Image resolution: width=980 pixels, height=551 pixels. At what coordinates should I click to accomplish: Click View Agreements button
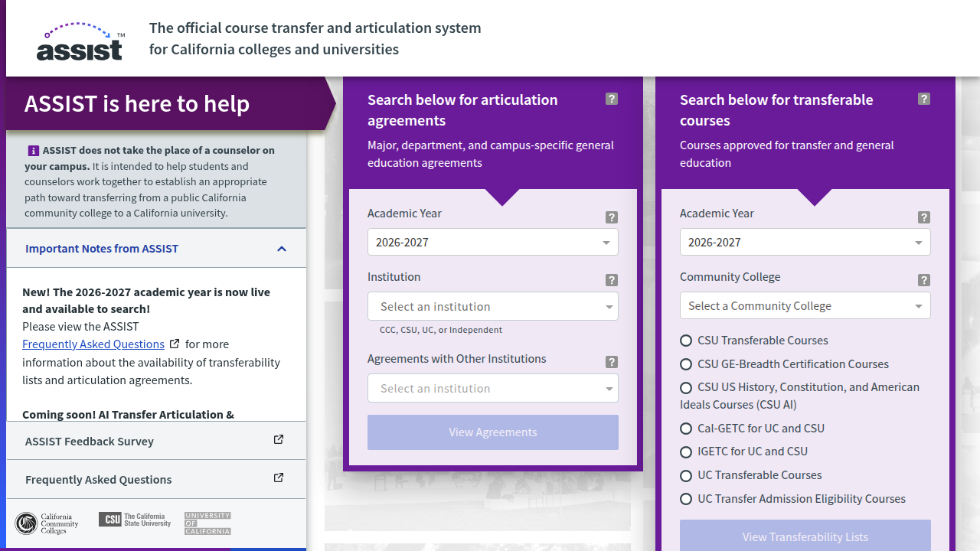493,432
